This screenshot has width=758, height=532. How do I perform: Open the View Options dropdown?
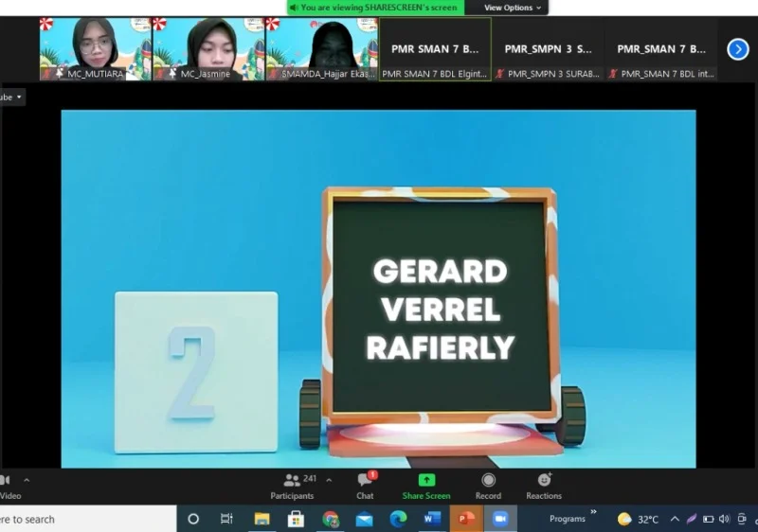pos(514,8)
